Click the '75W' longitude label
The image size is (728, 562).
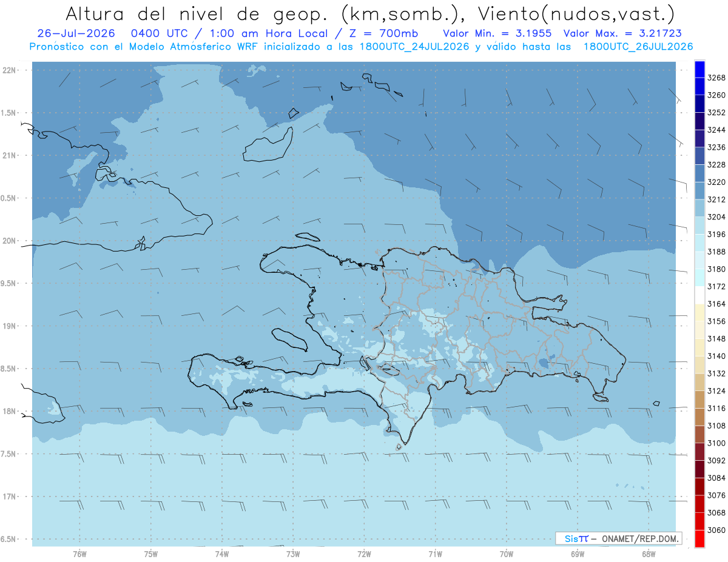click(x=150, y=554)
